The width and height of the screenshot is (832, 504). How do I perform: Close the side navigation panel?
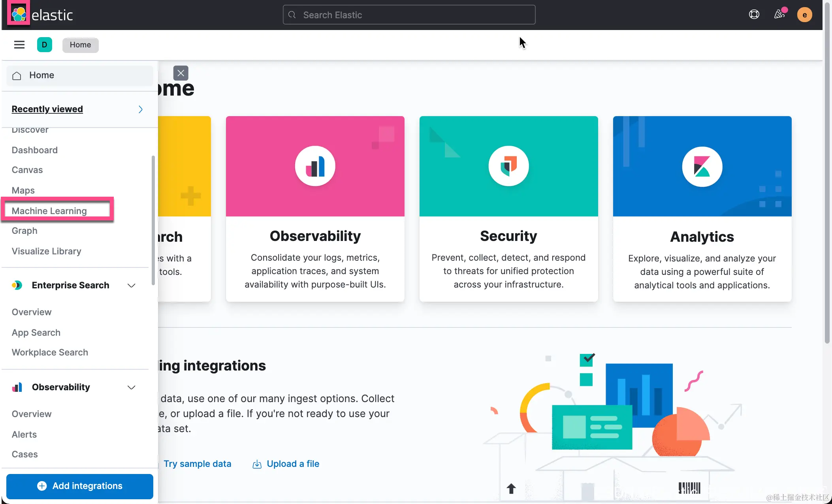(181, 73)
